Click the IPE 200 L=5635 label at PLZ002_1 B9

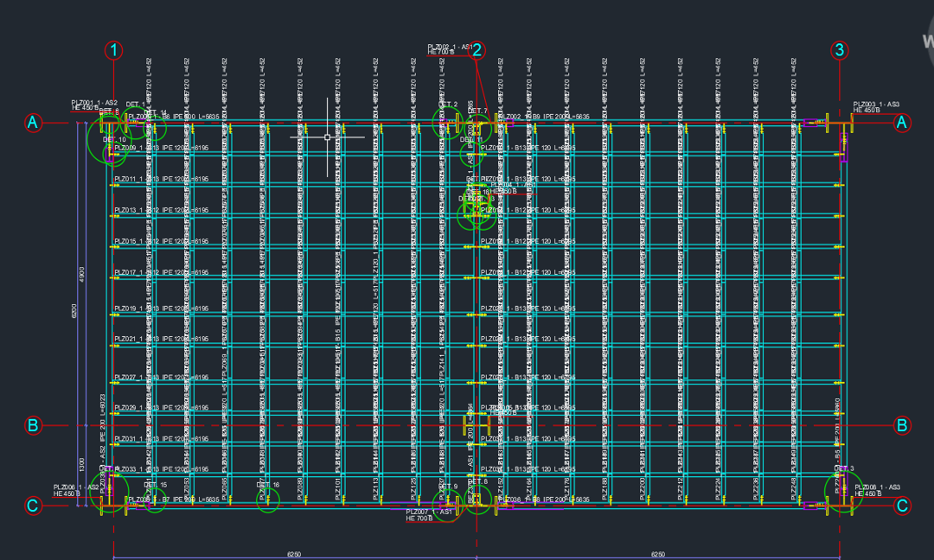(566, 117)
